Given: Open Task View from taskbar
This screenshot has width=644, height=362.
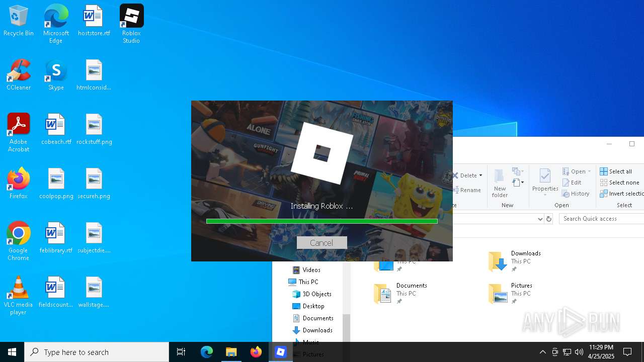Looking at the screenshot, I should [x=181, y=352].
